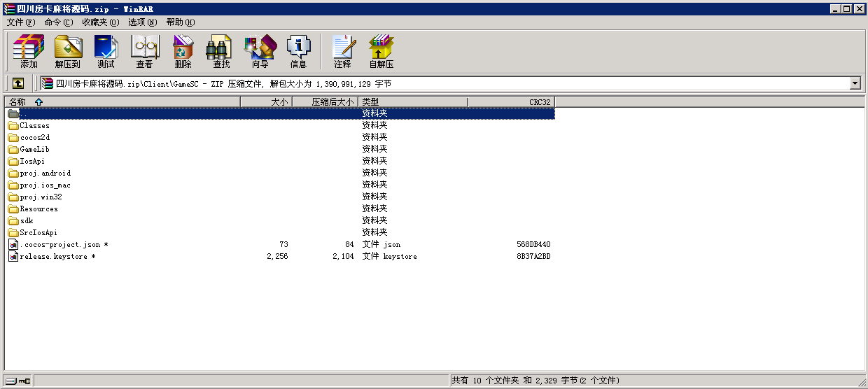
Task: Launch the 向导 (Wizard) tool
Action: pos(260,51)
